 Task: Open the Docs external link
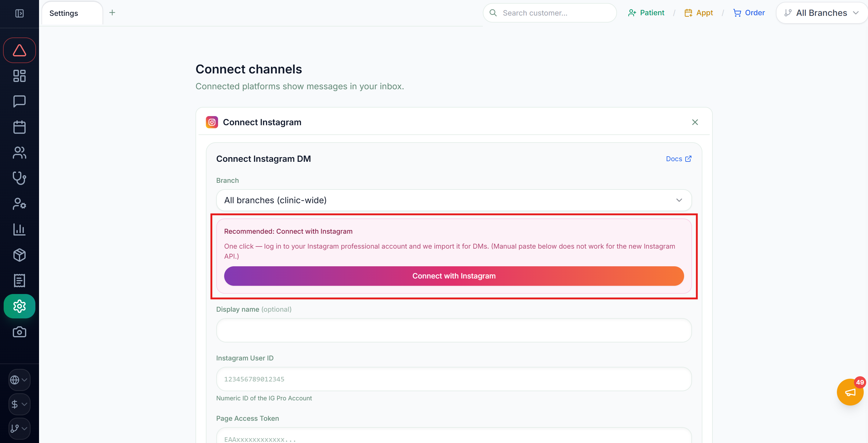pos(678,158)
